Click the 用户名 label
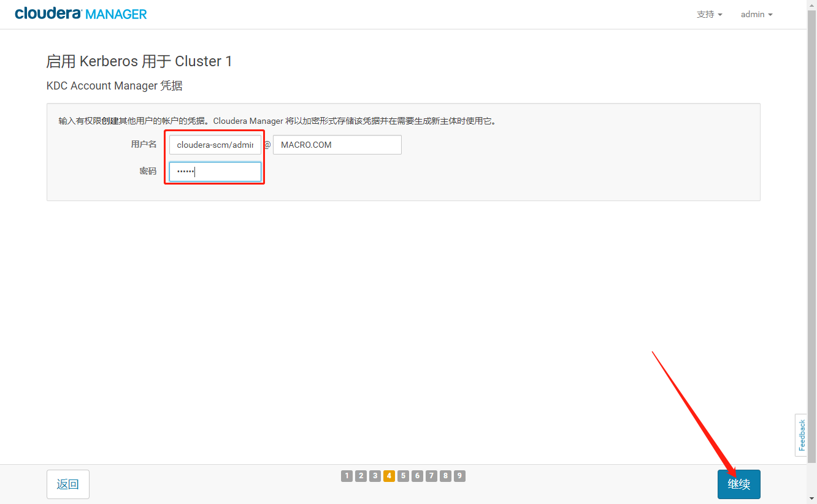The image size is (817, 504). point(144,145)
